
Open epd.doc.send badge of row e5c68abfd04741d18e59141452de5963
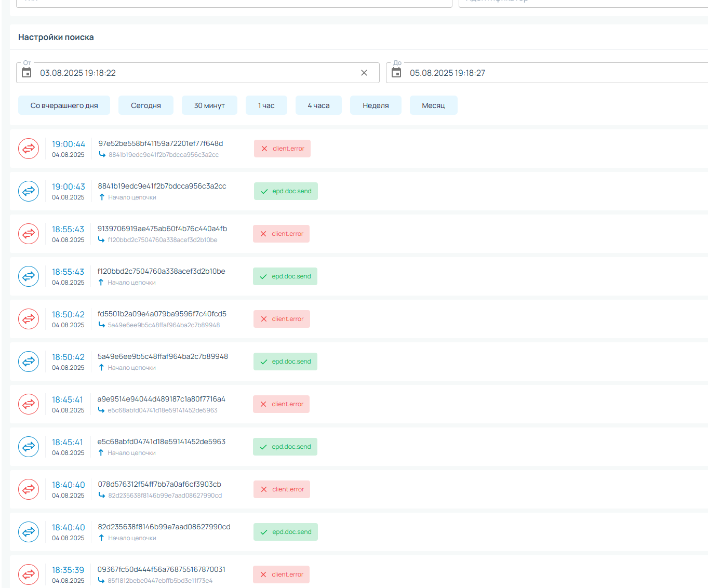[x=285, y=447]
